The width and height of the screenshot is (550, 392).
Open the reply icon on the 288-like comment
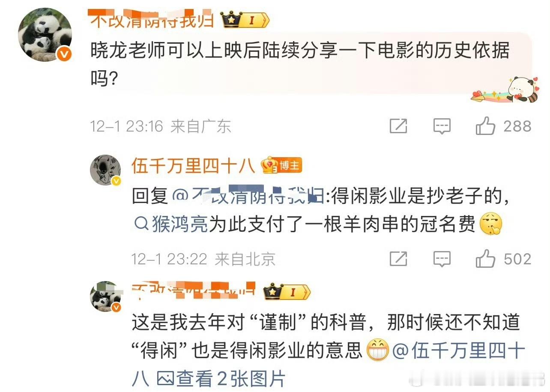pyautogui.click(x=442, y=126)
